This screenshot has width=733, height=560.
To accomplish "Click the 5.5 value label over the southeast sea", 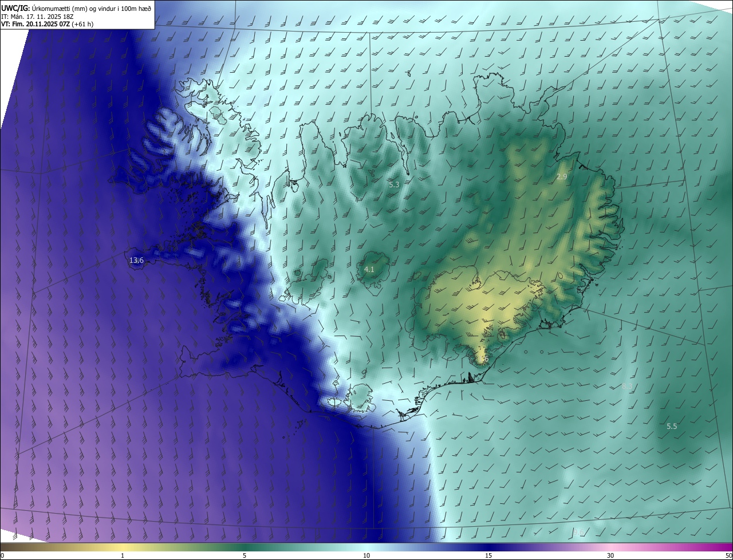I will [672, 427].
